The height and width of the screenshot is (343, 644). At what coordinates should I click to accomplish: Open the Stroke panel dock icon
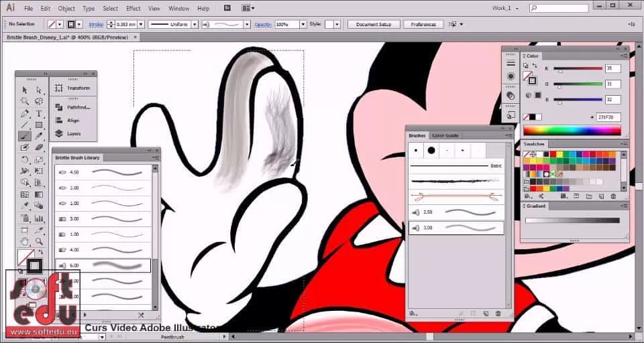coord(511,63)
